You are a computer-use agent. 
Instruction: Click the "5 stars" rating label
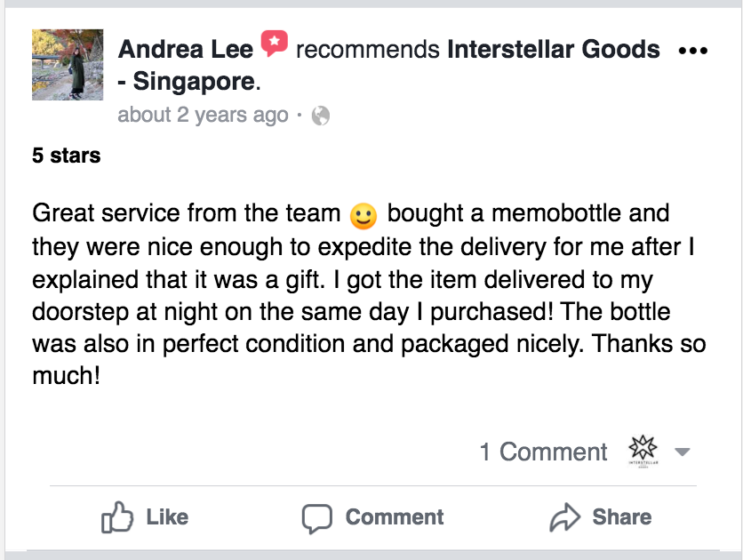(66, 156)
